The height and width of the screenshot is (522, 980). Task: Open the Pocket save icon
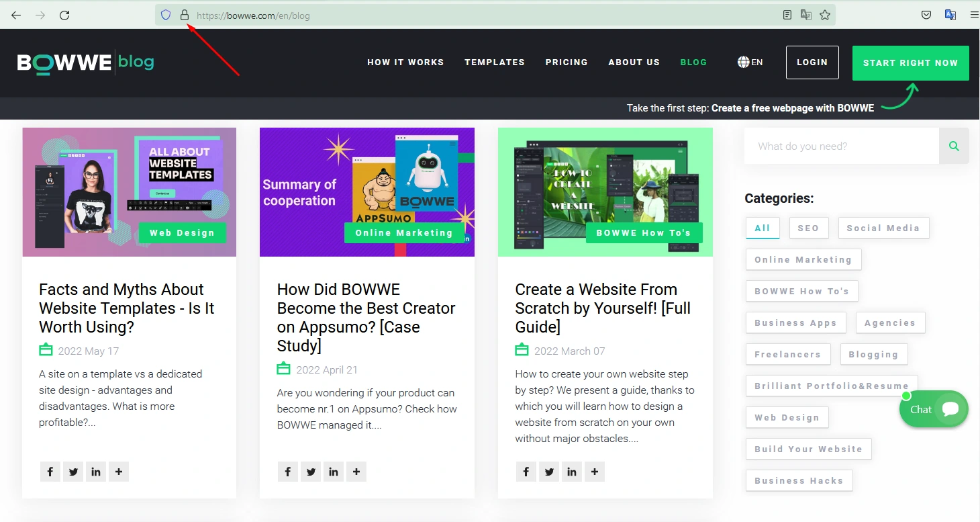pos(926,15)
